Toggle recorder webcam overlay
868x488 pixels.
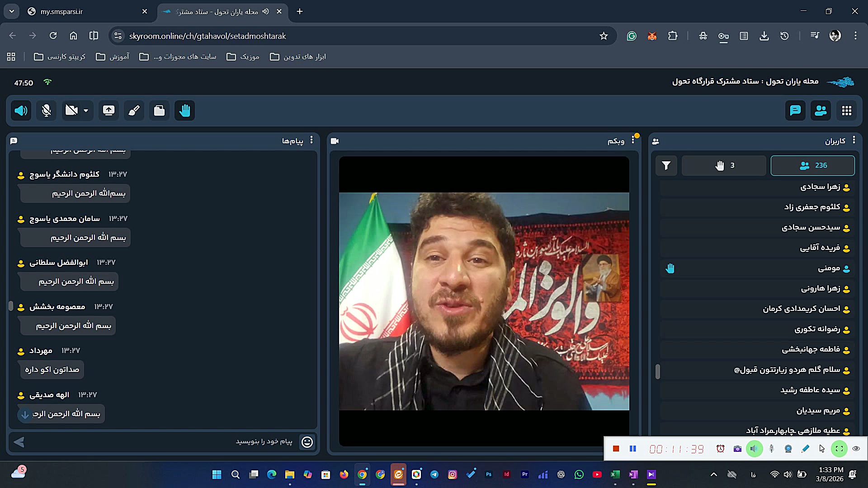pyautogui.click(x=788, y=449)
